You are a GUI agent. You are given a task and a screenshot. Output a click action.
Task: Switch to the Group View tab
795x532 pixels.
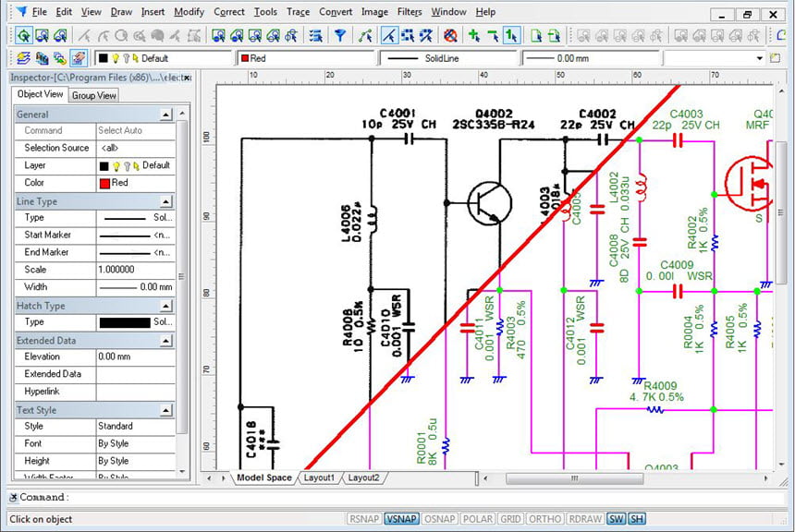pos(93,95)
